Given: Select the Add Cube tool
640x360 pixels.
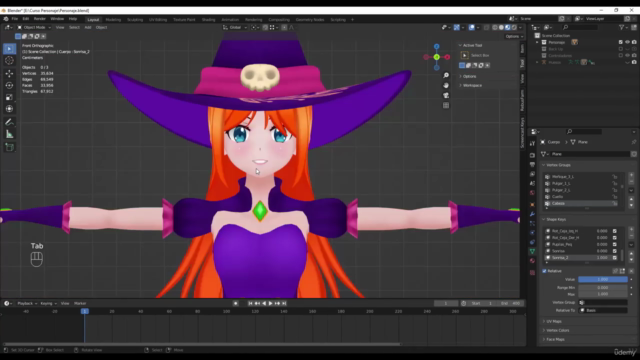Looking at the screenshot, I should (9, 147).
